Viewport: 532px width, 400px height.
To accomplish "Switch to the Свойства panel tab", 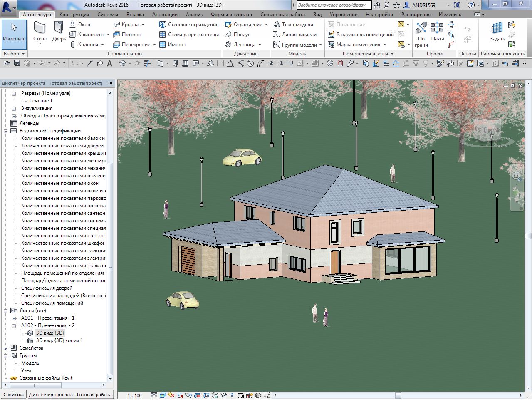I will pos(13,395).
